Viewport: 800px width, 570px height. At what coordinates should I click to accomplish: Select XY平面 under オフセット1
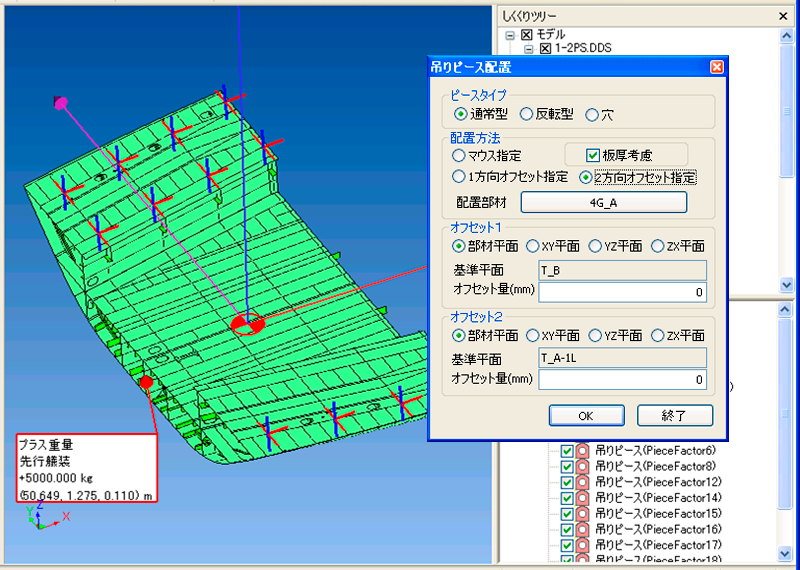(x=533, y=246)
